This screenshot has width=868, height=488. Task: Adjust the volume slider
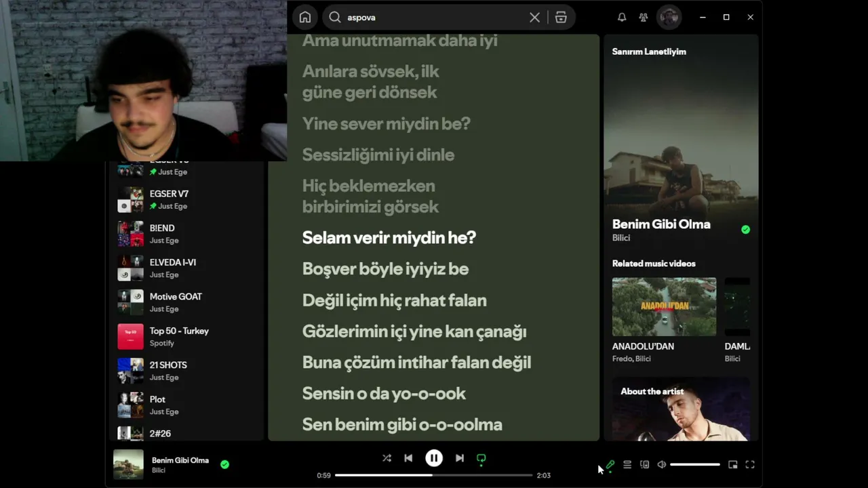click(x=695, y=465)
